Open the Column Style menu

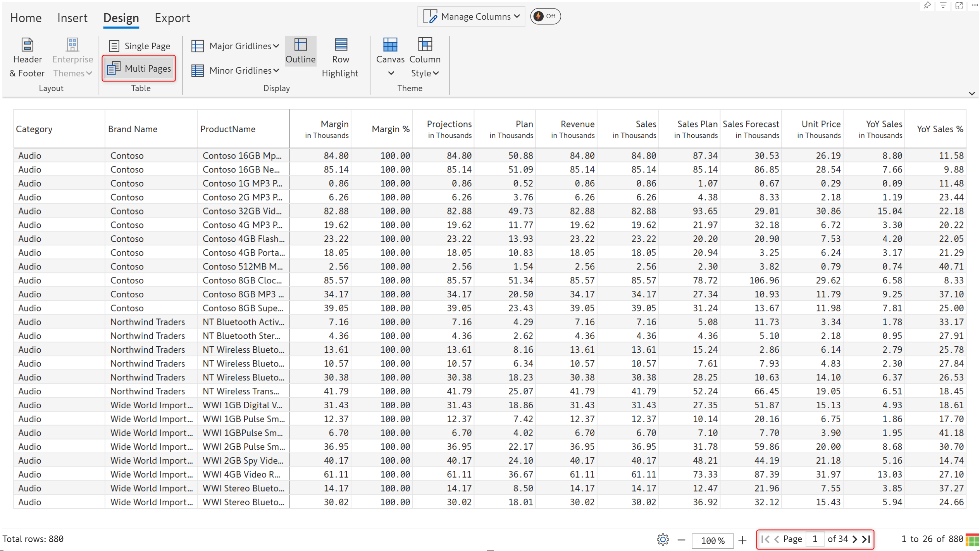pos(425,57)
